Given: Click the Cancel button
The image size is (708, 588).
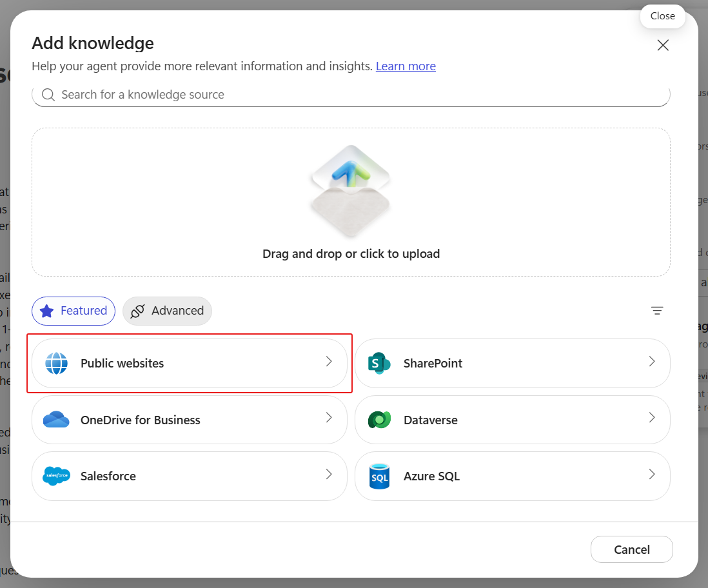Looking at the screenshot, I should (x=632, y=549).
